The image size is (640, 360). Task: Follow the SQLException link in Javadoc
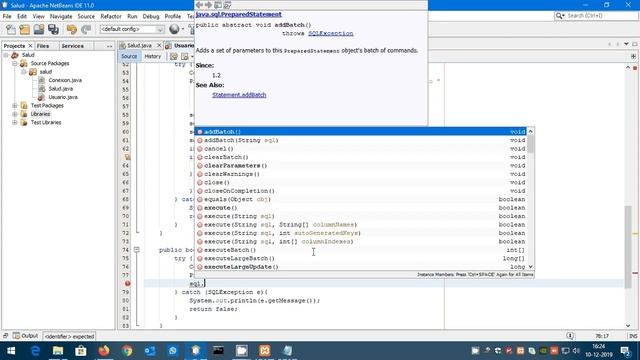pos(331,33)
